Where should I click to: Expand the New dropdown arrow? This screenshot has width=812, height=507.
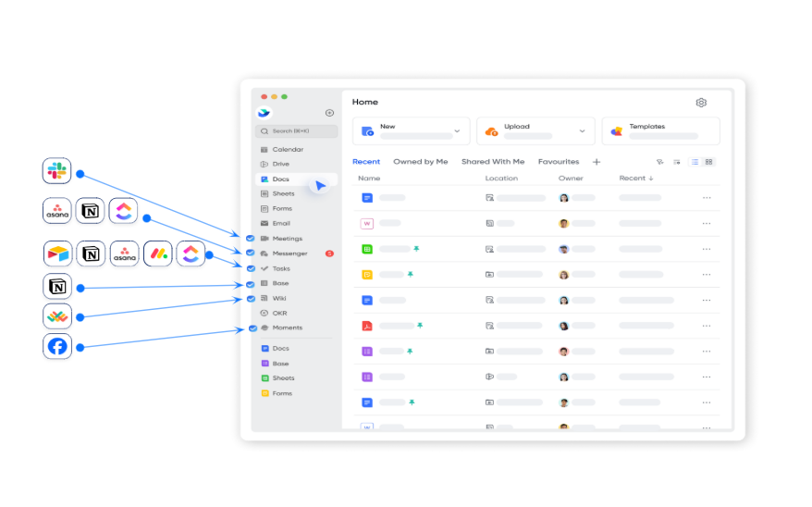pos(457,131)
